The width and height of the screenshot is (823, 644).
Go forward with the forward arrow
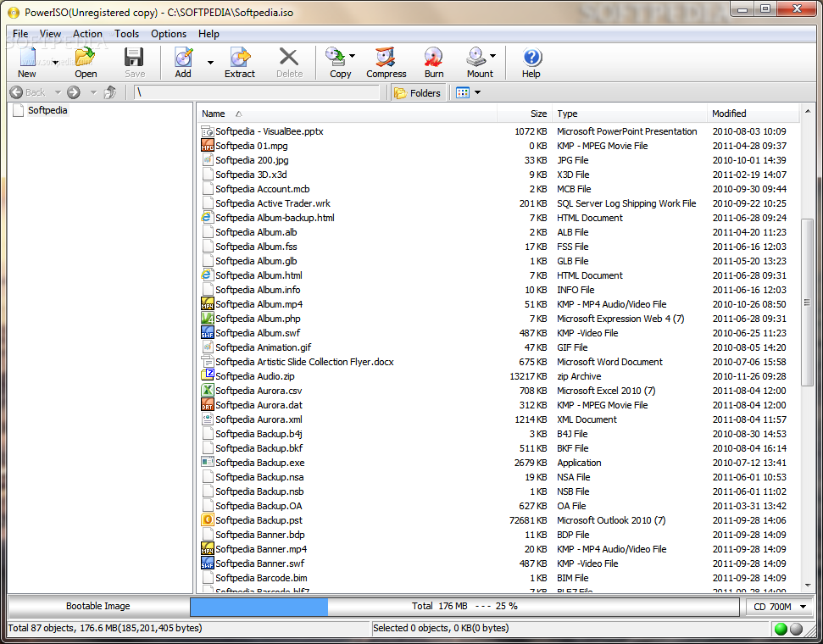[74, 92]
